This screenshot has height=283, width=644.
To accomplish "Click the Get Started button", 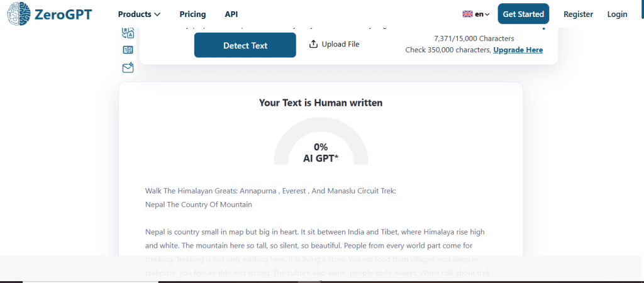I will pyautogui.click(x=523, y=14).
